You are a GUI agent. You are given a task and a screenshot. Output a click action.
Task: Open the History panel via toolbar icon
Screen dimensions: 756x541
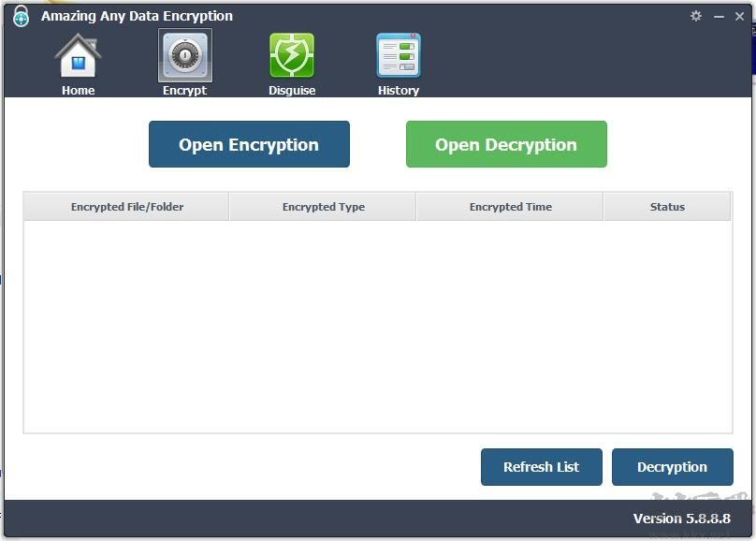(398, 56)
